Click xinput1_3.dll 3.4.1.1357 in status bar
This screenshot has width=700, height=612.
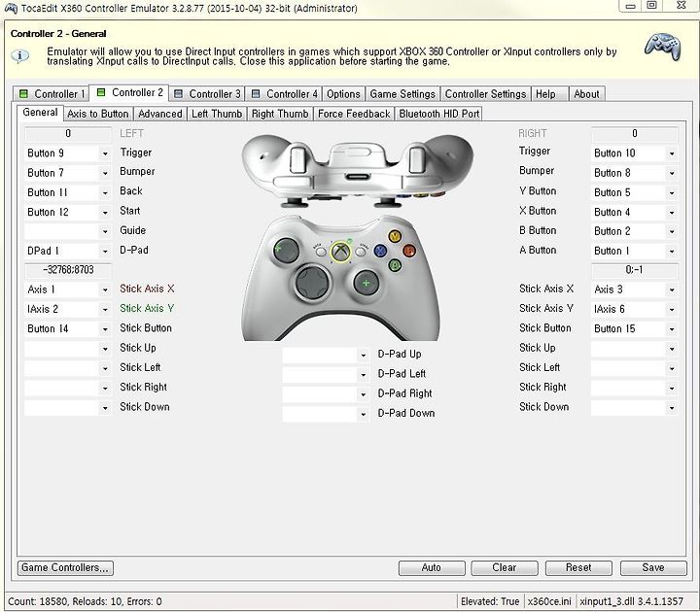tap(631, 601)
